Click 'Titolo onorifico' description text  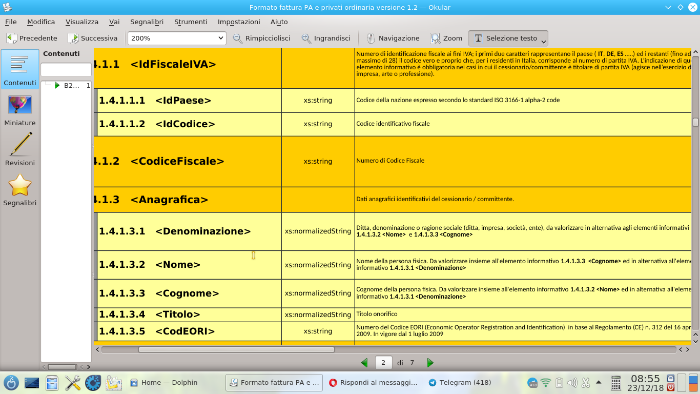pos(376,314)
